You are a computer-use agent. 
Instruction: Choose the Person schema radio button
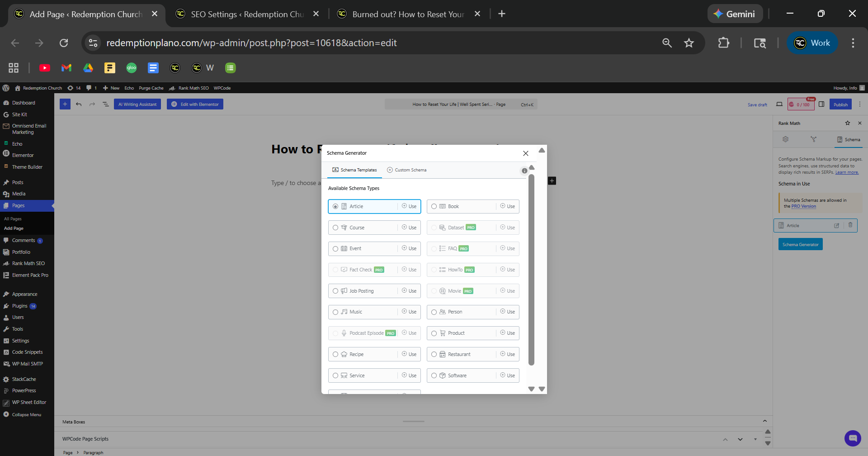[434, 312]
